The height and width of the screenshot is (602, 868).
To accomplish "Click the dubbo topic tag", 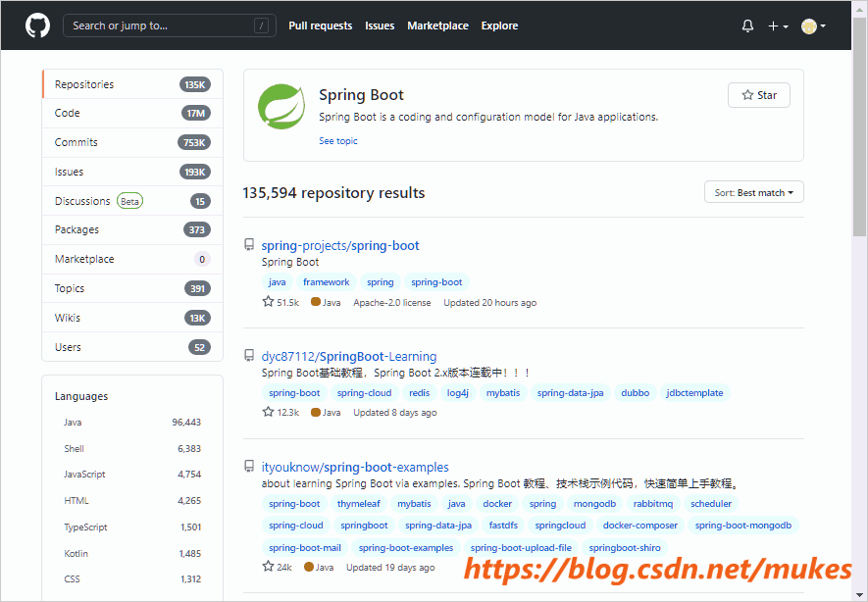I will pyautogui.click(x=635, y=393).
